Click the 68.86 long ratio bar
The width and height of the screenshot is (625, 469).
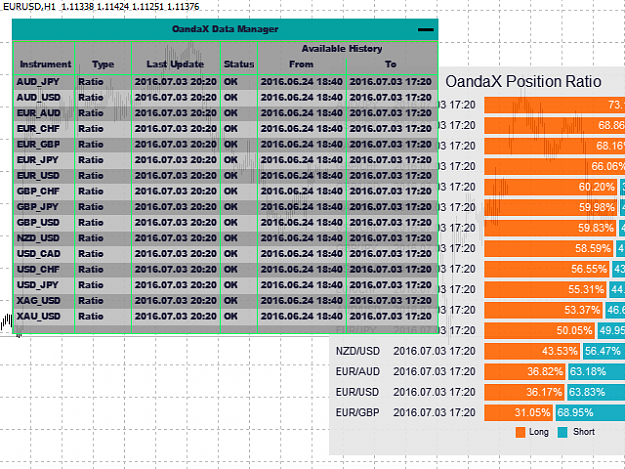pos(554,126)
